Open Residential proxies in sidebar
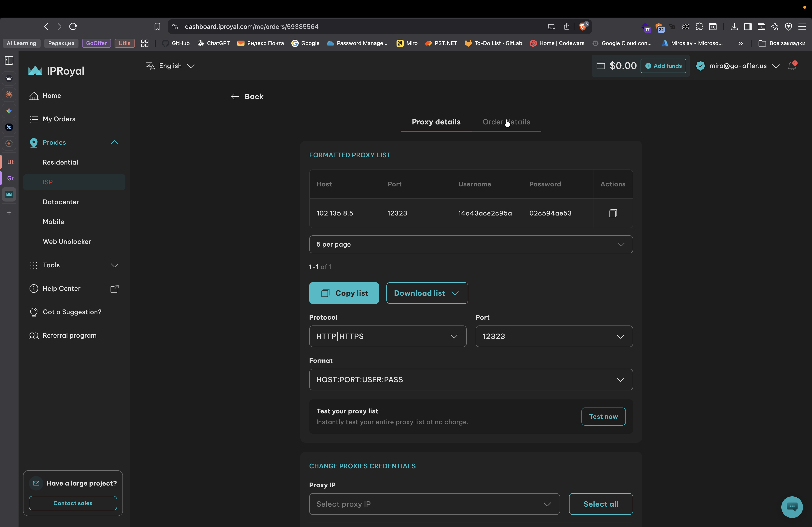 60,162
